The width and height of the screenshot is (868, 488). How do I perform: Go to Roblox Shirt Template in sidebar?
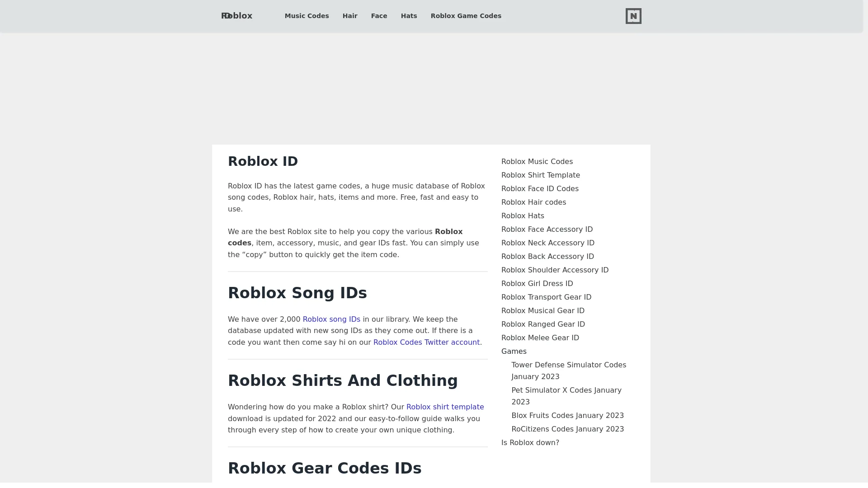coord(540,175)
